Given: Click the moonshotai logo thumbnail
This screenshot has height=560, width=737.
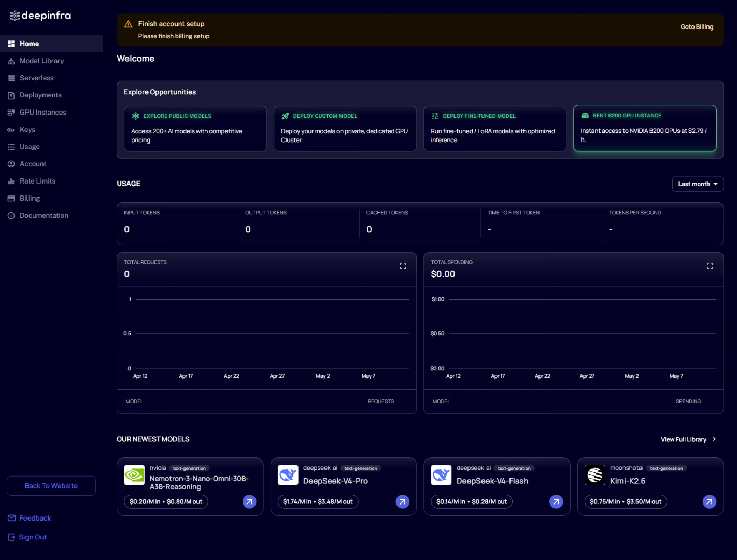Looking at the screenshot, I should 595,475.
